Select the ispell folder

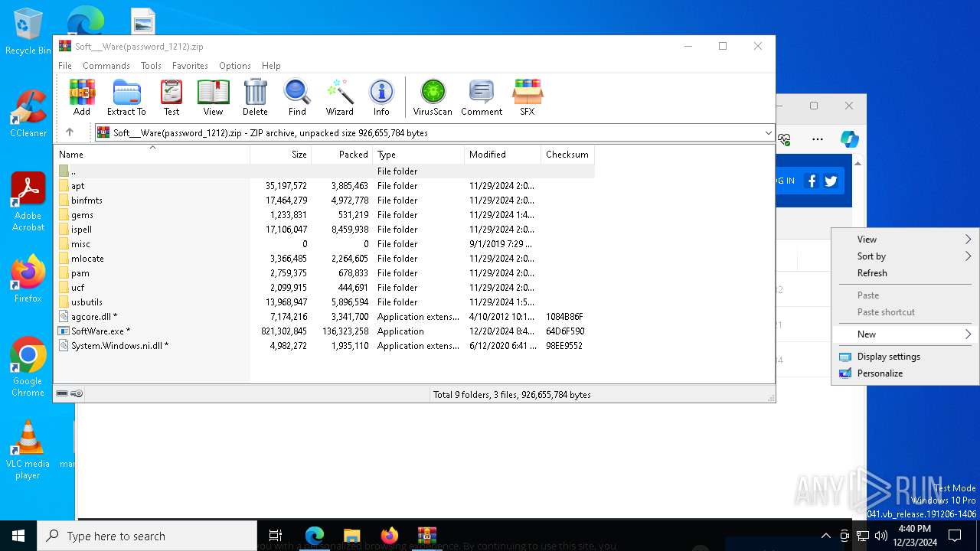click(325, 230)
